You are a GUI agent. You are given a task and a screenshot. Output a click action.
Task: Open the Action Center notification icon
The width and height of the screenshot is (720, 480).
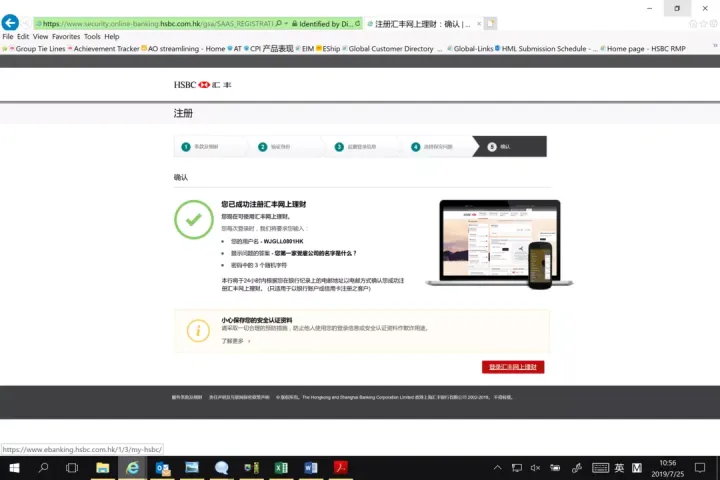[x=700, y=468]
